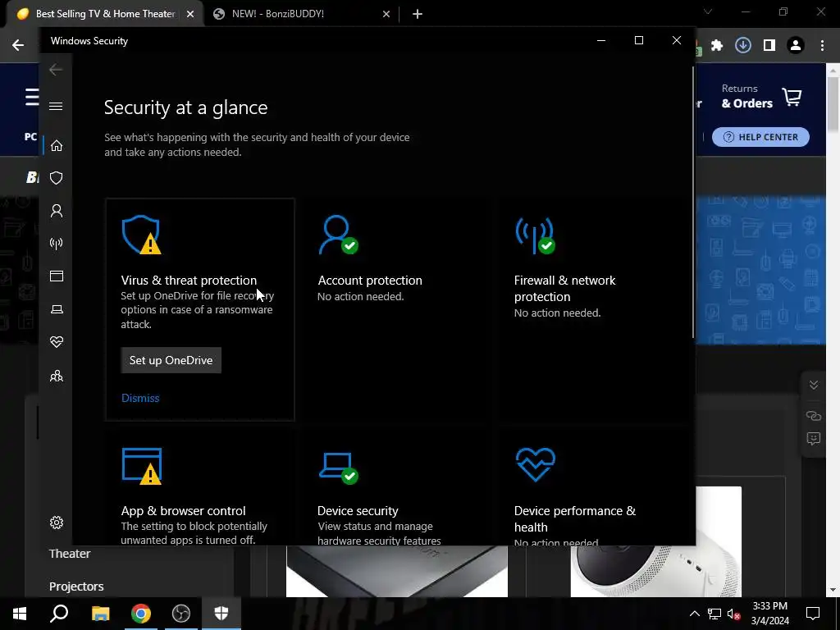Click the Virus & threat protection shield tile icon
Screen dimensions: 840x630
point(141,235)
